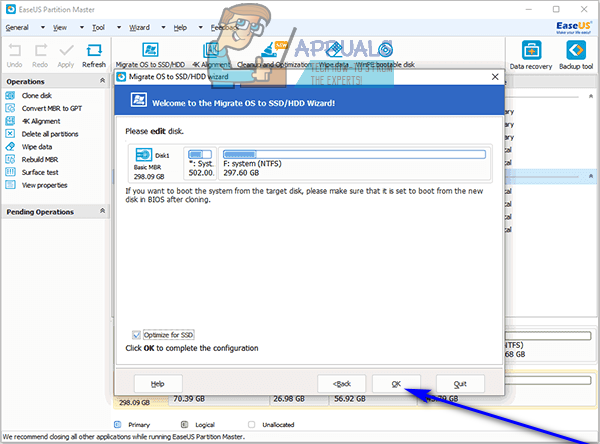
Task: Close the Migrate OS wizard dialog
Action: point(495,77)
